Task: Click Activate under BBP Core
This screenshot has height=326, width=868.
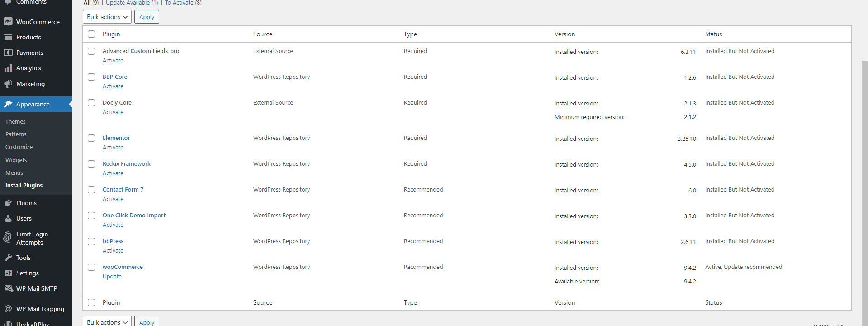Action: (x=113, y=86)
